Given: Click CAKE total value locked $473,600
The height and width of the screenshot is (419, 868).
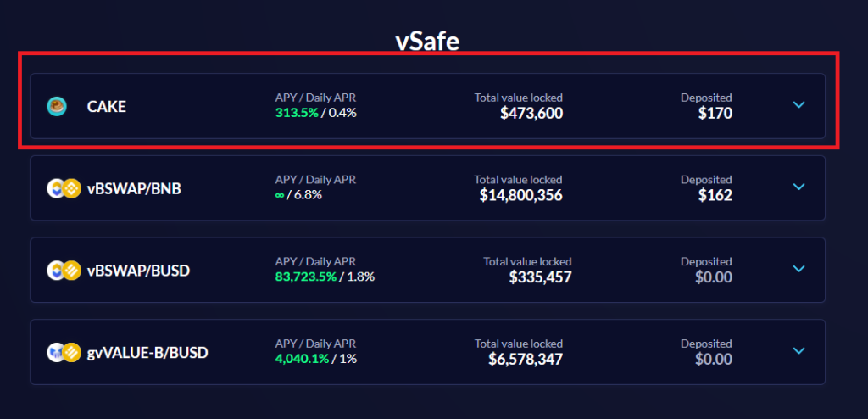Looking at the screenshot, I should (531, 113).
